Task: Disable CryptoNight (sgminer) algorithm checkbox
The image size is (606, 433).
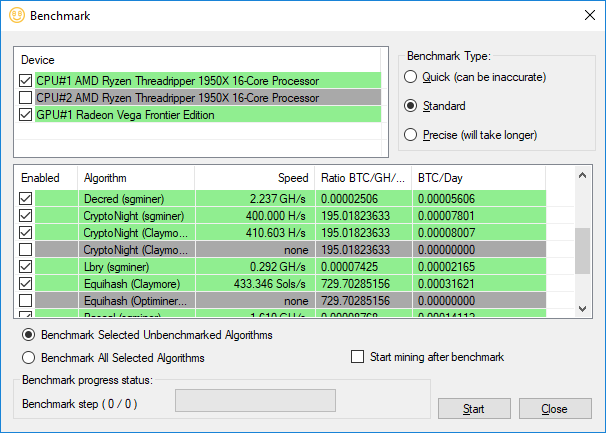Action: [x=26, y=215]
